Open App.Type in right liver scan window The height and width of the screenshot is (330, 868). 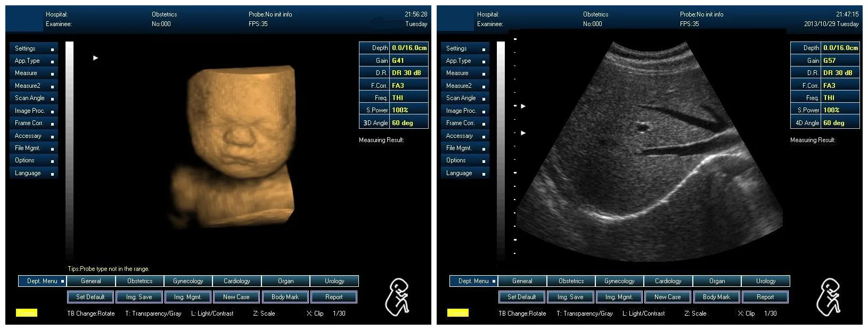coord(465,61)
